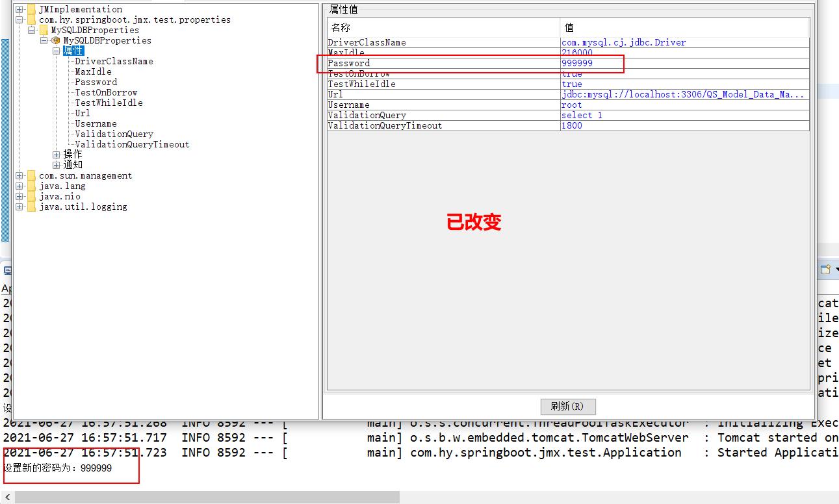839x504 pixels.
Task: Select ValidationQueryTimeout in the attribute tree
Action: 133,145
